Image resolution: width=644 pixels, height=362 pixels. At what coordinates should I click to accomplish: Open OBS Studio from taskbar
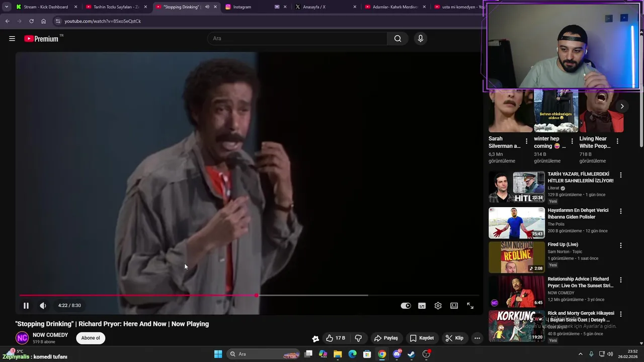(426, 354)
